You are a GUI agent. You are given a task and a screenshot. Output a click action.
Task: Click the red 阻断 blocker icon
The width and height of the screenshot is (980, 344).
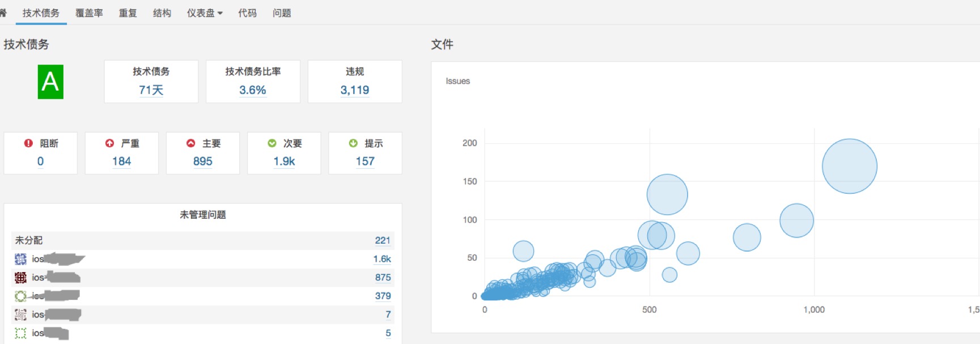click(28, 143)
